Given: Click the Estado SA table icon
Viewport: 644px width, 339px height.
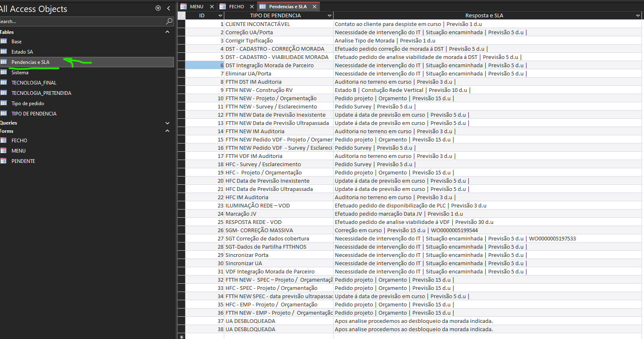Looking at the screenshot, I should (4, 52).
